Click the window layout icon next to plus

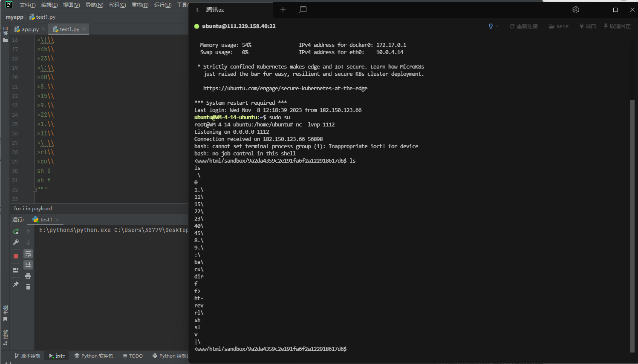coord(303,9)
